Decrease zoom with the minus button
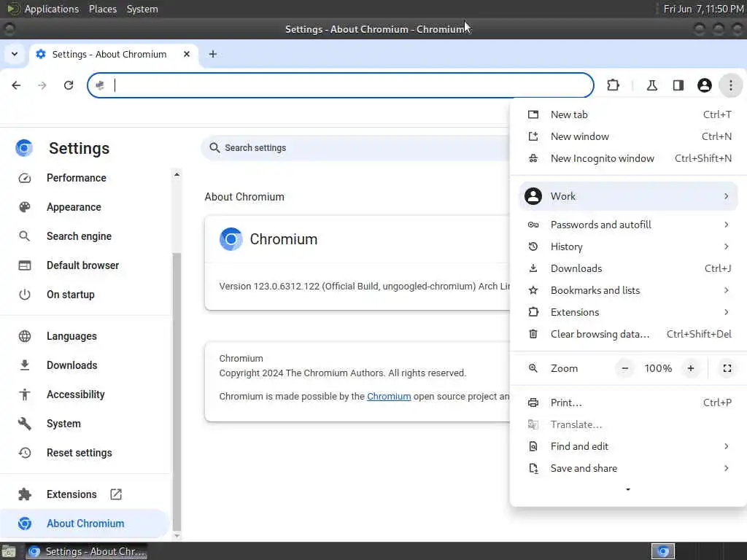Screen dimensions: 747x560 (x=625, y=368)
